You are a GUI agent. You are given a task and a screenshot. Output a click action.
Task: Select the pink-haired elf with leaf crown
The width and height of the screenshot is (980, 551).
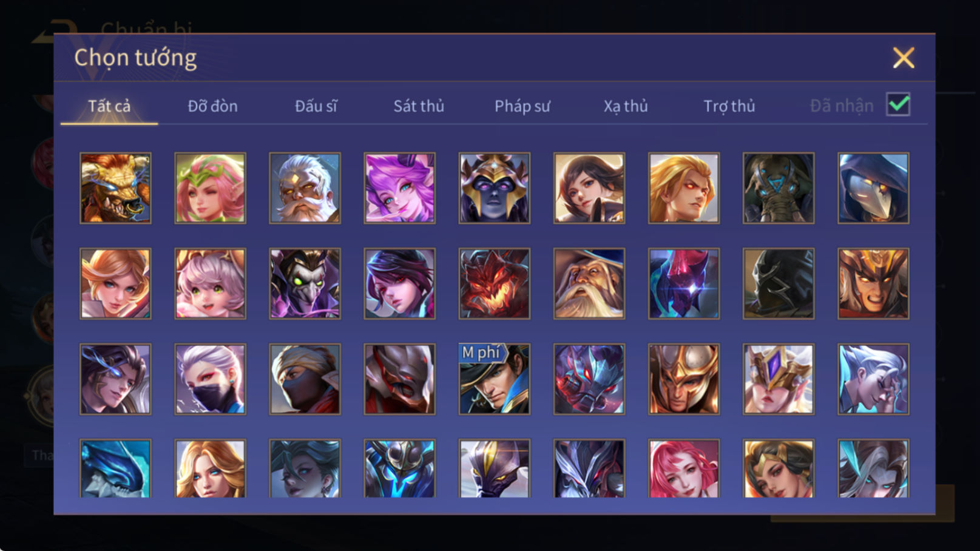pos(210,188)
